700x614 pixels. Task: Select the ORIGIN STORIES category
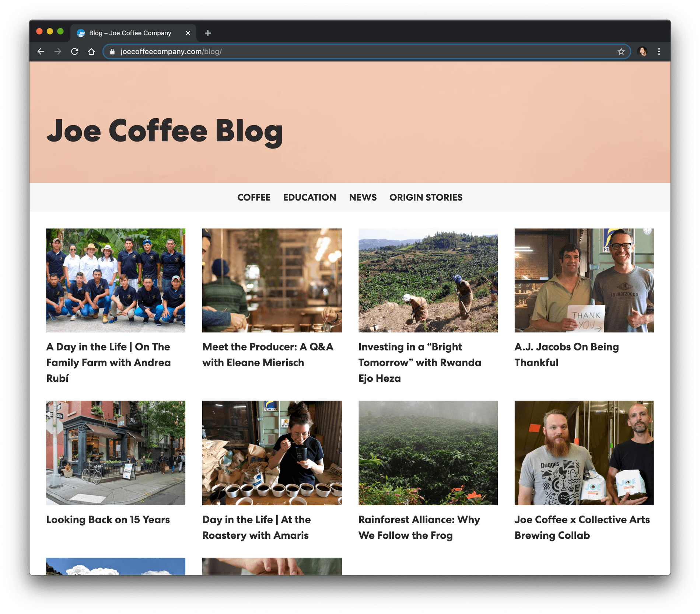tap(426, 197)
